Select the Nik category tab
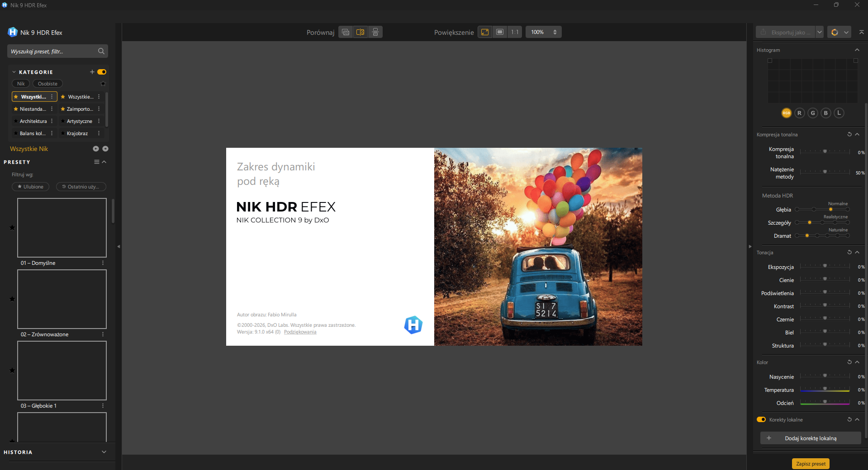 [x=21, y=84]
